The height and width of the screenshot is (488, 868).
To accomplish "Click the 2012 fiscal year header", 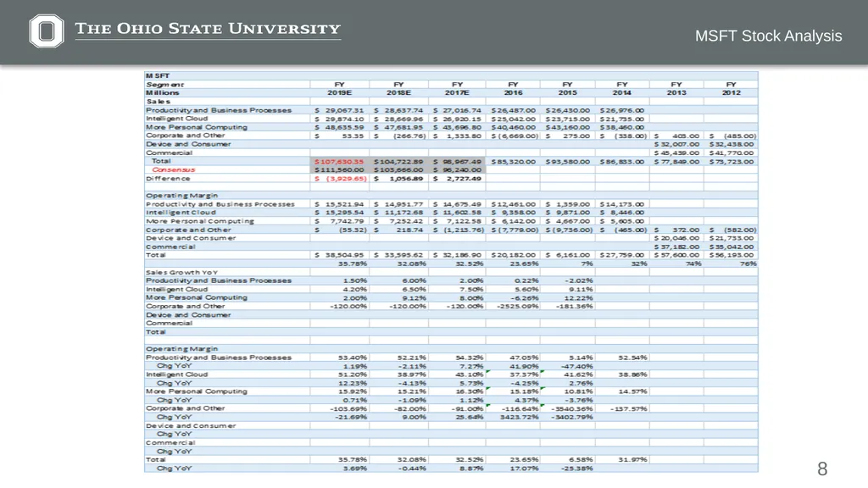I will coord(732,93).
